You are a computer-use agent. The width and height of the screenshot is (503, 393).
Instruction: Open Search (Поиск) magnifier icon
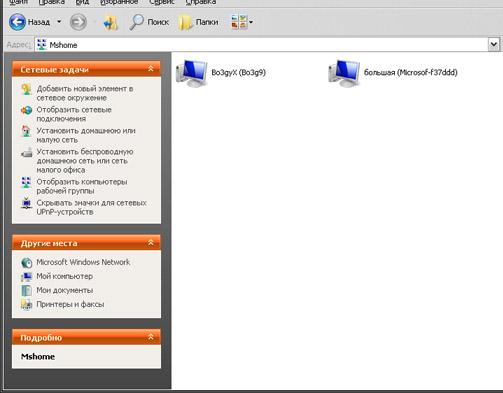(x=136, y=22)
